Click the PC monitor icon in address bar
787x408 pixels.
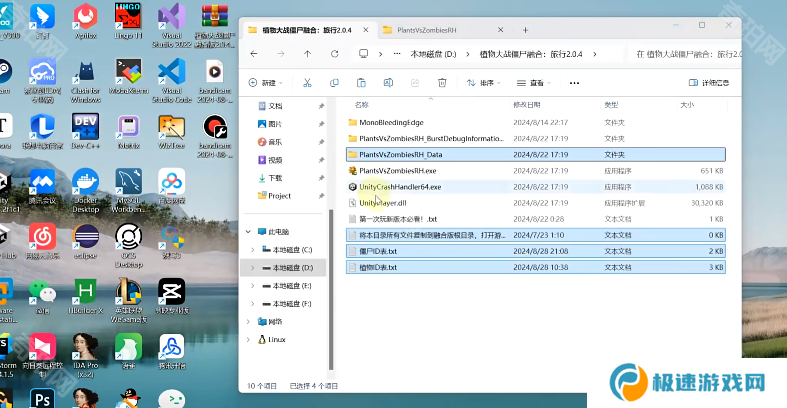pyautogui.click(x=363, y=54)
